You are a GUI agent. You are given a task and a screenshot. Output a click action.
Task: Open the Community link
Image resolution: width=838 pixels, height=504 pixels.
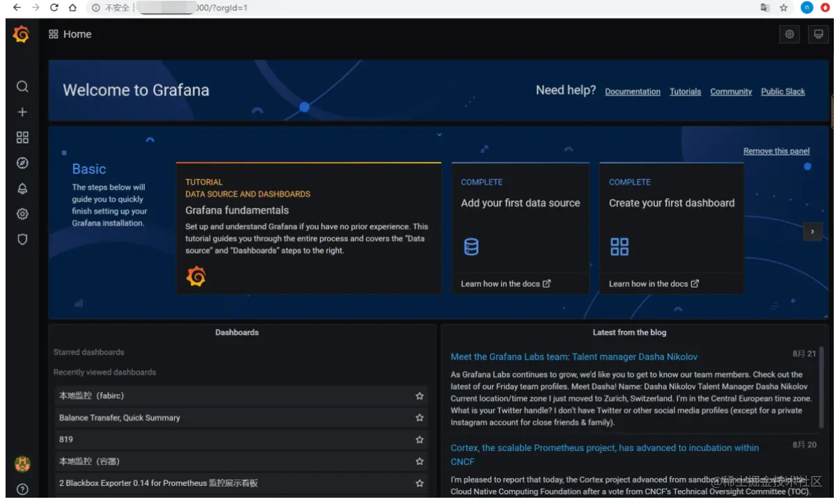coord(731,92)
